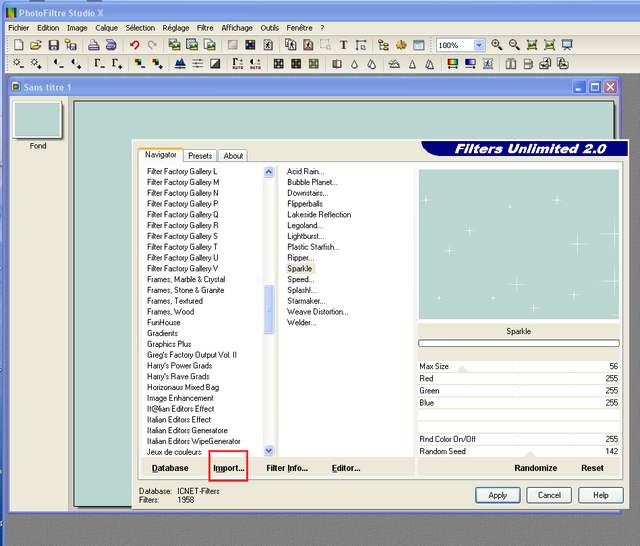Click the Gamma plus icon
This screenshot has height=546, width=640.
[x=117, y=64]
